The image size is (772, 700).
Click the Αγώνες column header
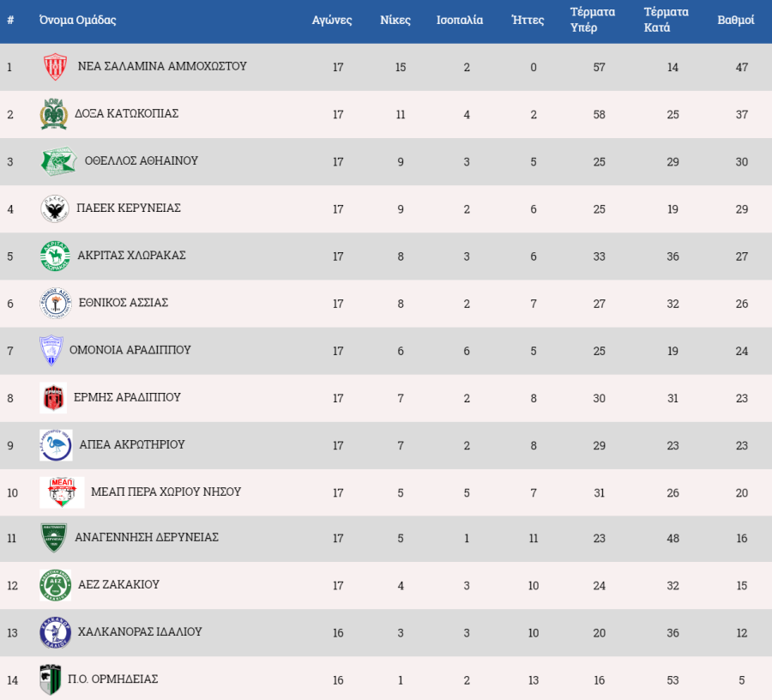pyautogui.click(x=332, y=20)
